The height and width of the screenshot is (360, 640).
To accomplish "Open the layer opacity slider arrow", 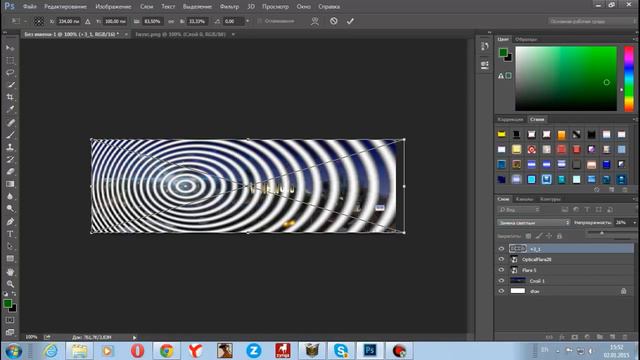I will 634,222.
